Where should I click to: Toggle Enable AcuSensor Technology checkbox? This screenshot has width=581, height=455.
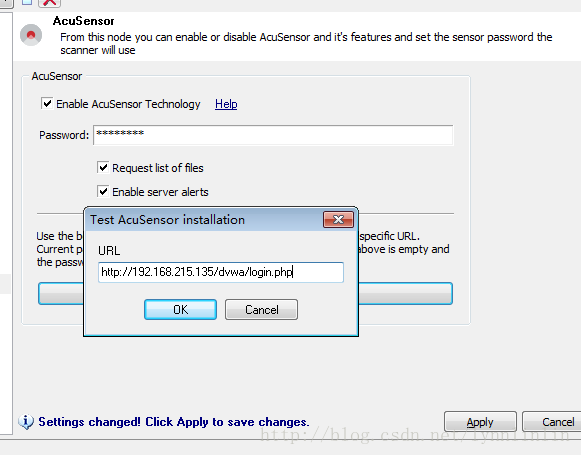[47, 103]
